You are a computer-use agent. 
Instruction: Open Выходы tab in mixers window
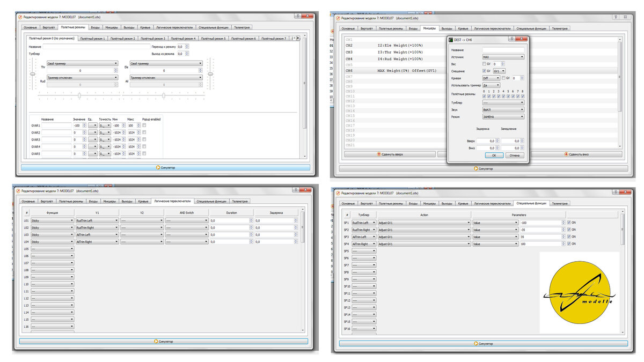(x=447, y=28)
